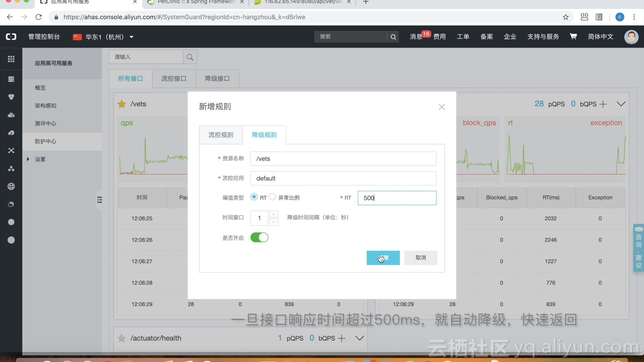The width and height of the screenshot is (644, 362).
Task: Increase 时间窗口 with plus stepper
Action: (273, 214)
